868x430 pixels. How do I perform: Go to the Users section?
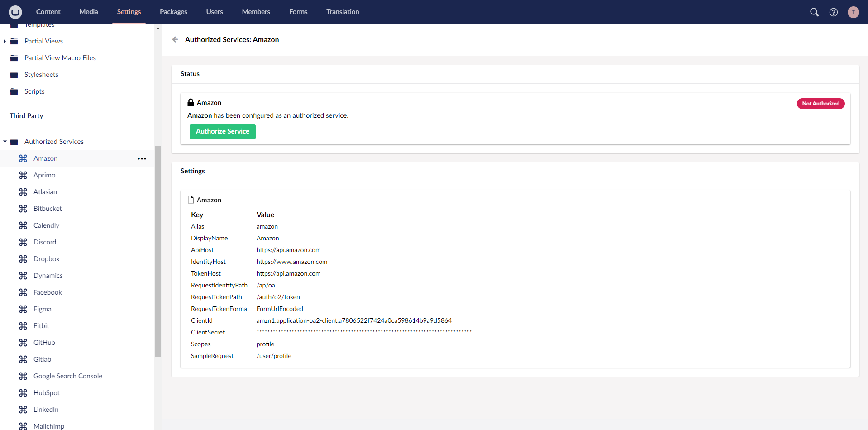[x=215, y=12]
